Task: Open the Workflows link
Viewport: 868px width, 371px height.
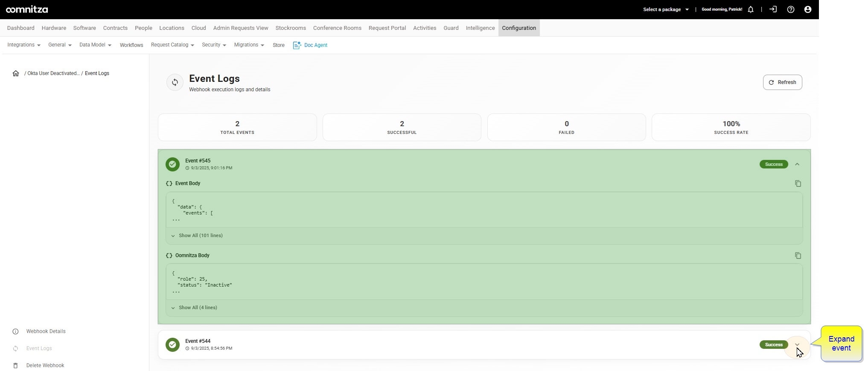Action: tap(131, 45)
